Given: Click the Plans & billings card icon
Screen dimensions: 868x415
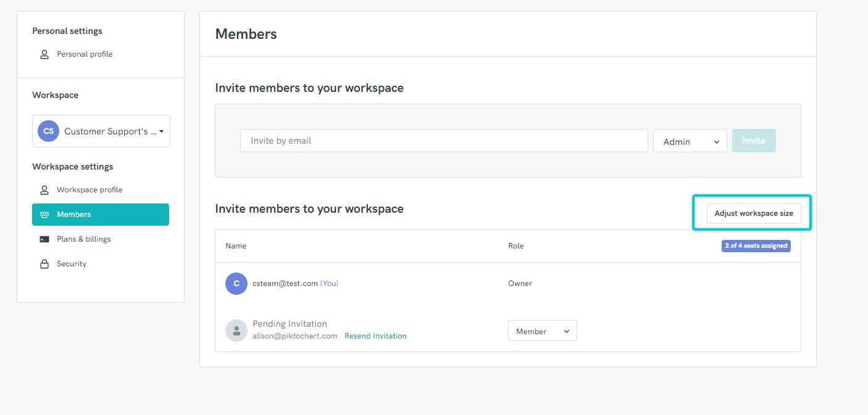Looking at the screenshot, I should coord(44,239).
